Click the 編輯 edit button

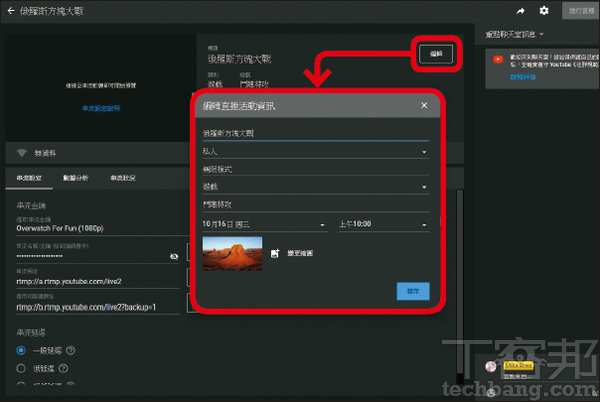[x=436, y=54]
